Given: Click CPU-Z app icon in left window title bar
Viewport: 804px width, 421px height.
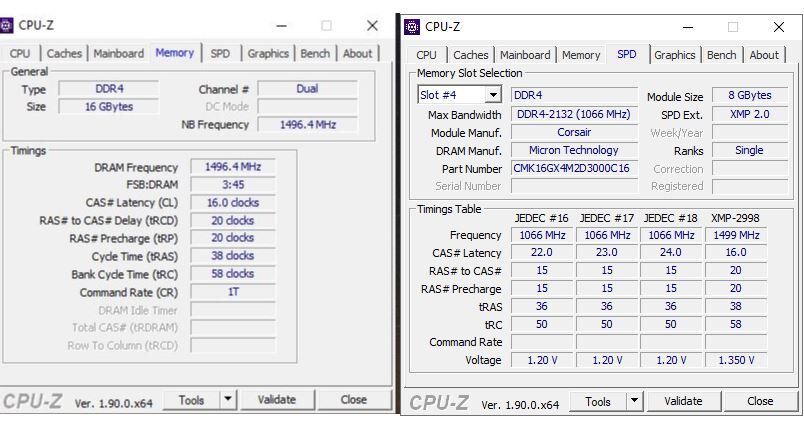Looking at the screenshot, I should pos(6,25).
